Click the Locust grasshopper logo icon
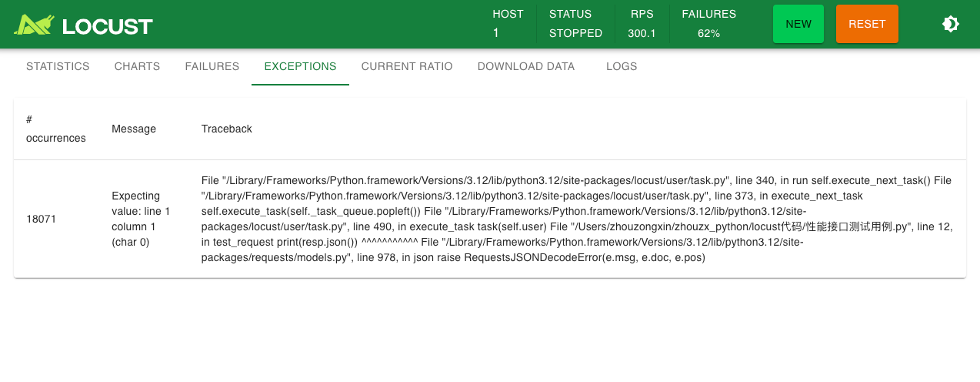 tap(34, 25)
